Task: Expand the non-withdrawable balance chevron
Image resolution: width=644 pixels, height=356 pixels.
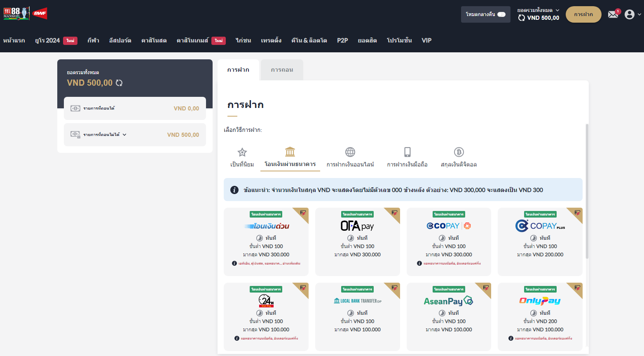Action: [x=124, y=135]
